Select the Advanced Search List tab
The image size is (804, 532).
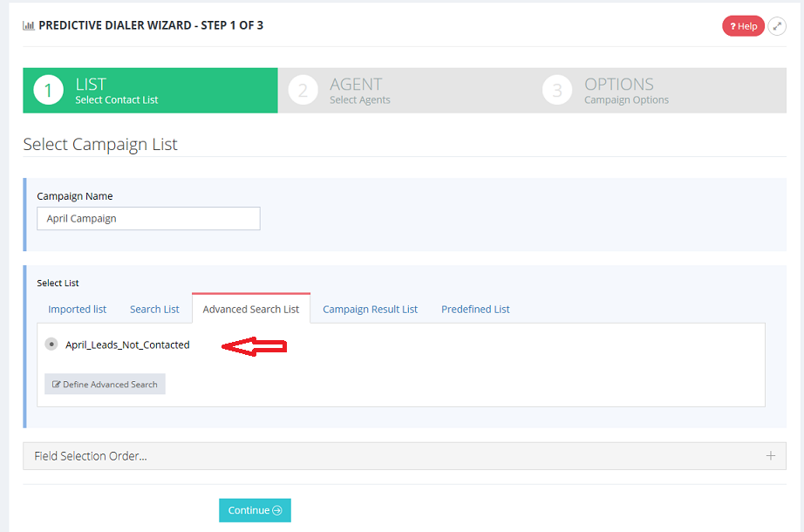tap(250, 309)
